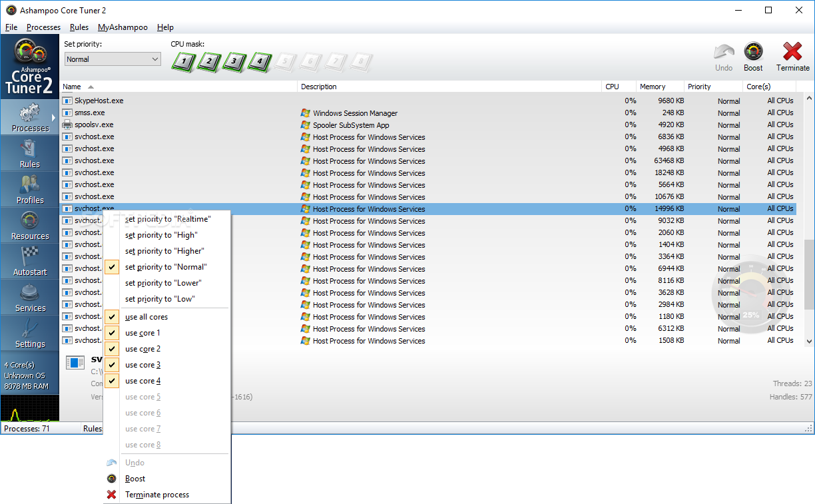Toggle CPU mask core 2 chip
The width and height of the screenshot is (815, 504).
[x=209, y=63]
